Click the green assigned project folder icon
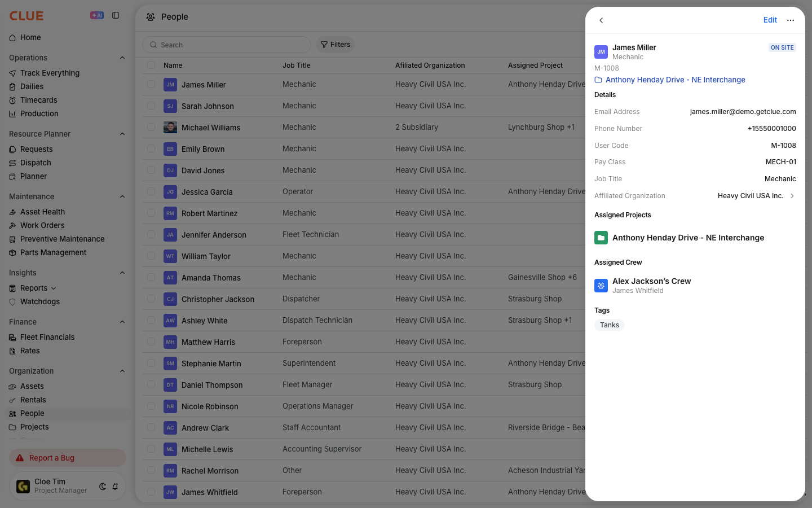The width and height of the screenshot is (812, 508). (601, 238)
